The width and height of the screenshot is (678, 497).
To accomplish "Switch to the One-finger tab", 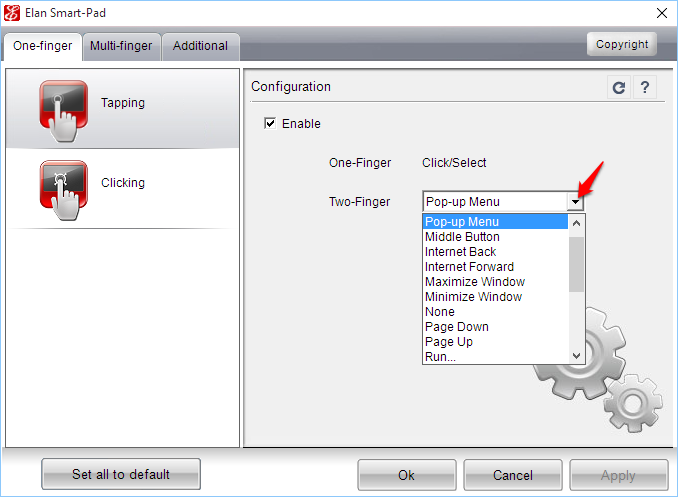I will (43, 46).
